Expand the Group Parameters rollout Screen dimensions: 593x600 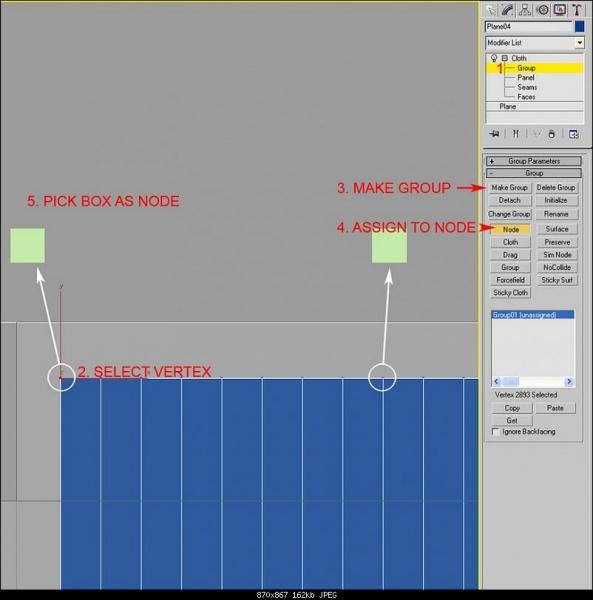coord(534,161)
